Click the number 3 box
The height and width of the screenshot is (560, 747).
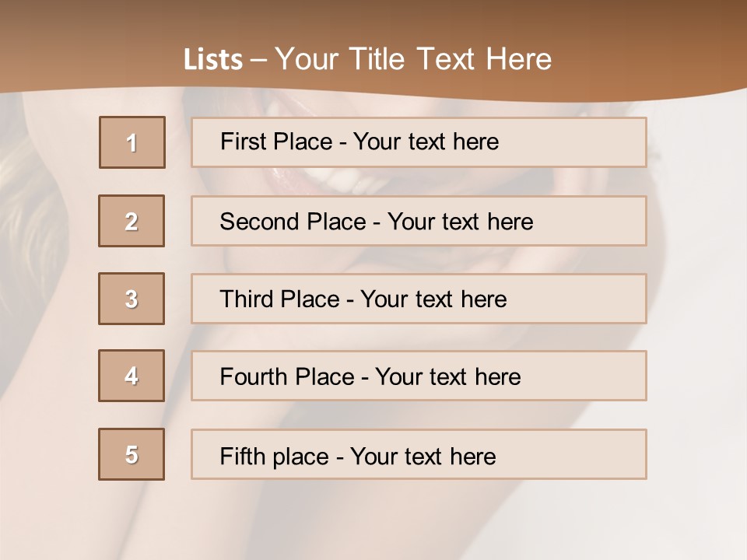[x=132, y=299]
